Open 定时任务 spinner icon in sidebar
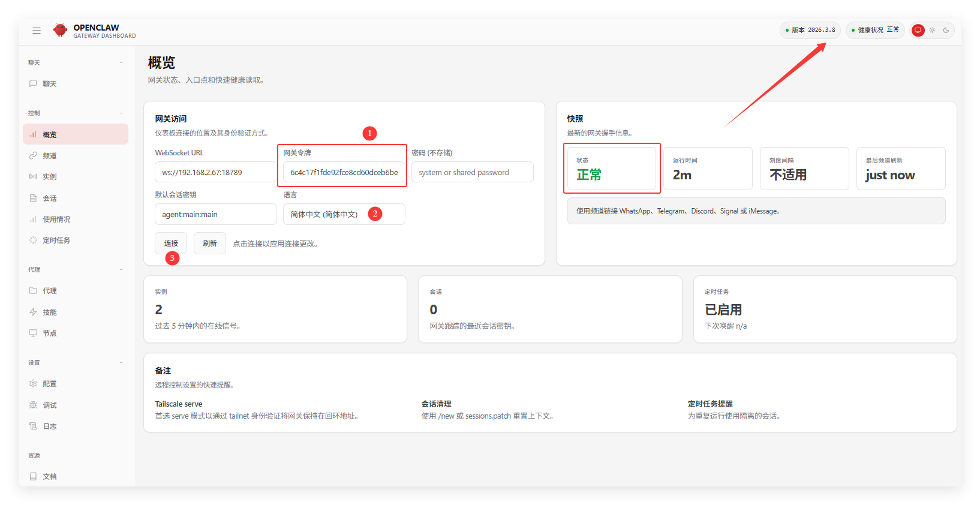This screenshot has height=505, width=980. (33, 241)
